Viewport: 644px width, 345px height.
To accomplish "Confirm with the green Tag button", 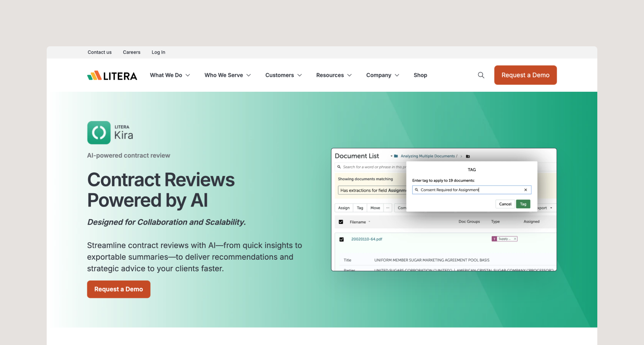I will [523, 204].
